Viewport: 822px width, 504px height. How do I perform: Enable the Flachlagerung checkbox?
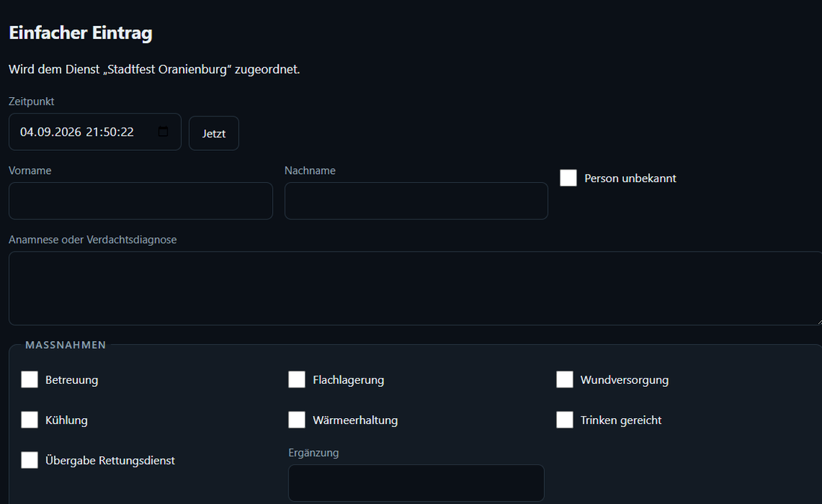[x=297, y=379]
